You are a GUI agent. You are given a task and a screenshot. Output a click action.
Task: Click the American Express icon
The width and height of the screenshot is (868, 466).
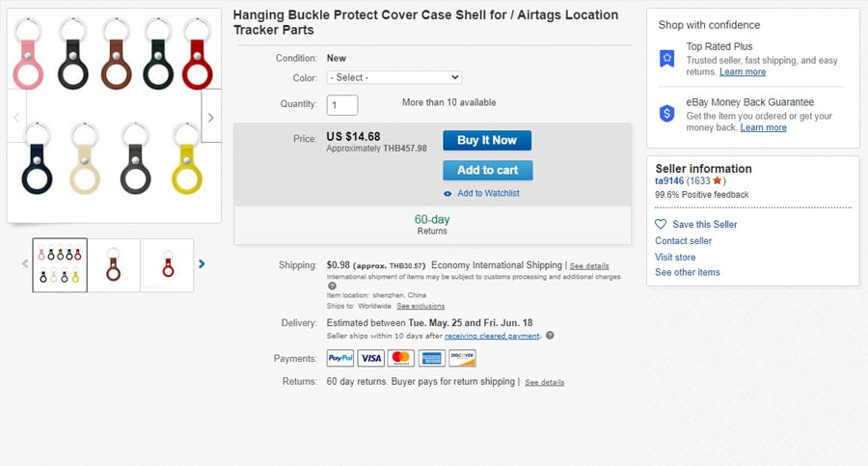point(431,358)
